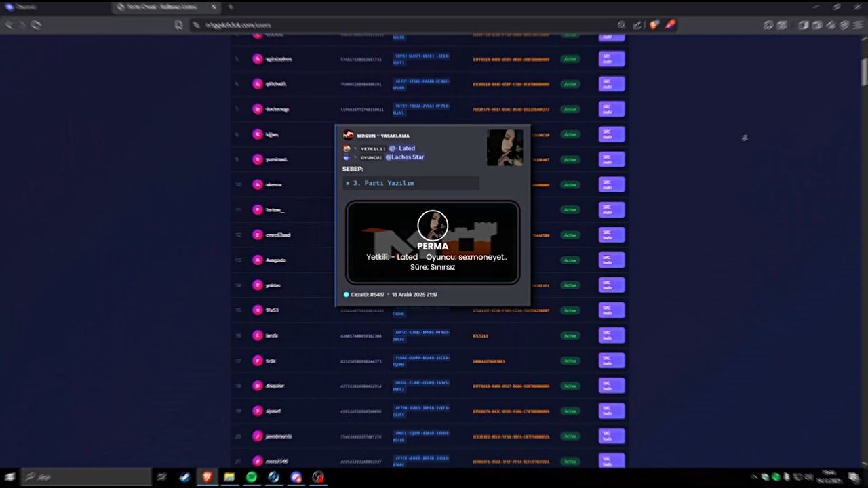
Task: Click the numeric ID in the fe5k row
Action: point(361,361)
